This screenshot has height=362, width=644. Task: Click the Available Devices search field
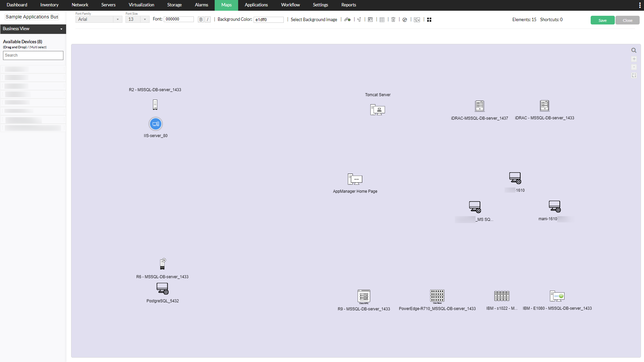tap(33, 55)
